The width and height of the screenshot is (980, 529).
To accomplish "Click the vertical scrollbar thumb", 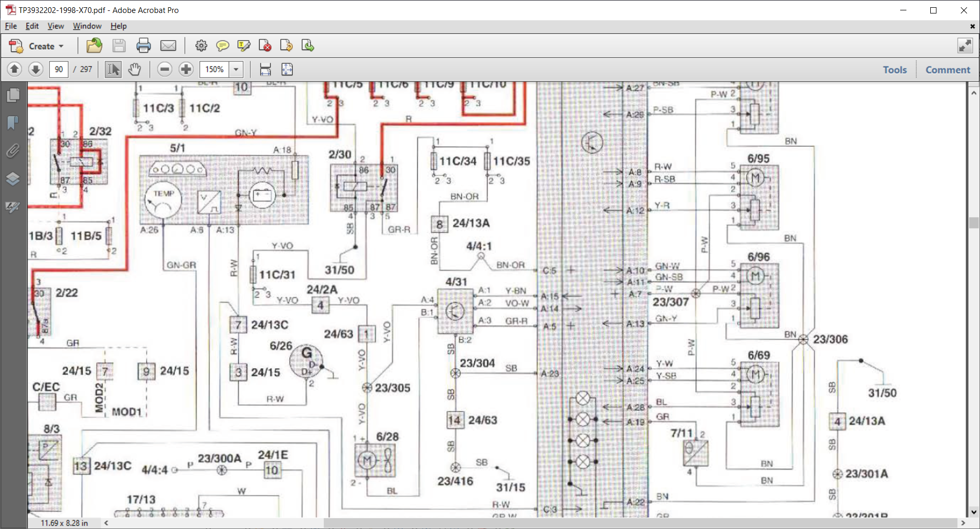I will 974,222.
